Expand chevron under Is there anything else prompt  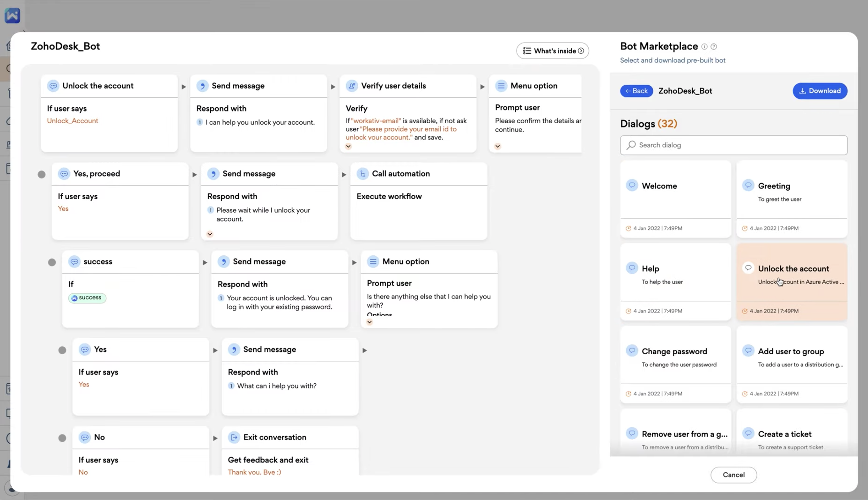pyautogui.click(x=369, y=322)
